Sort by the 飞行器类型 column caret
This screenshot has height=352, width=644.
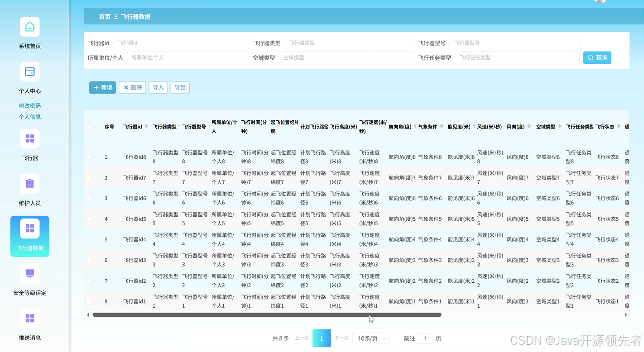pos(180,127)
